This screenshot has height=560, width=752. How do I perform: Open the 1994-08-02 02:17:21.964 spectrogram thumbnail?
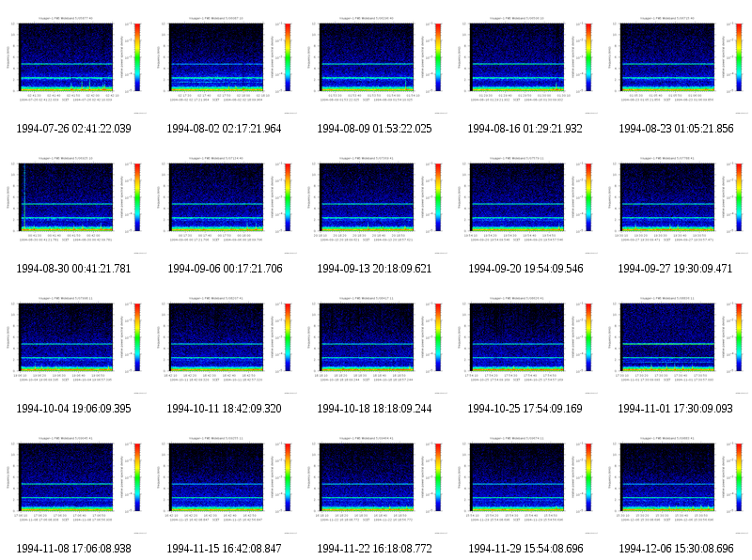225,65
